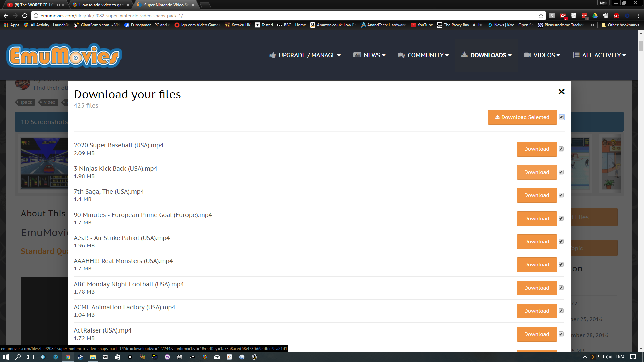This screenshot has width=644, height=362.
Task: Download A.S.P. - Air Strike Patrol file
Action: [537, 242]
